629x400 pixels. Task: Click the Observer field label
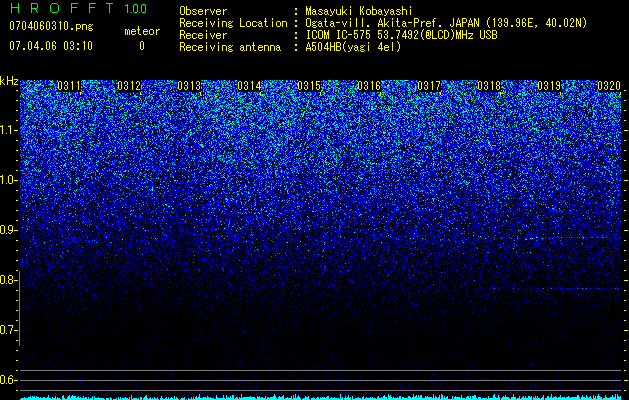pyautogui.click(x=203, y=11)
